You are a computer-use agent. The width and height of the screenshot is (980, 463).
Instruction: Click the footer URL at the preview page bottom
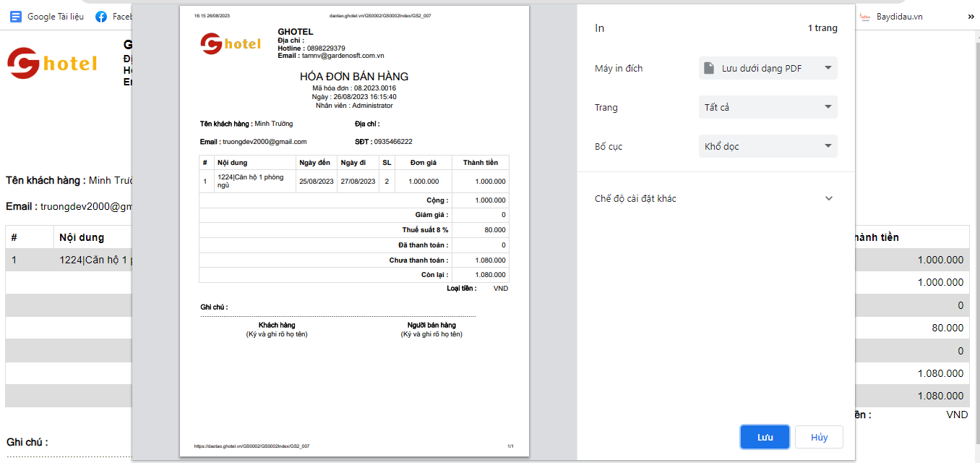[252, 446]
